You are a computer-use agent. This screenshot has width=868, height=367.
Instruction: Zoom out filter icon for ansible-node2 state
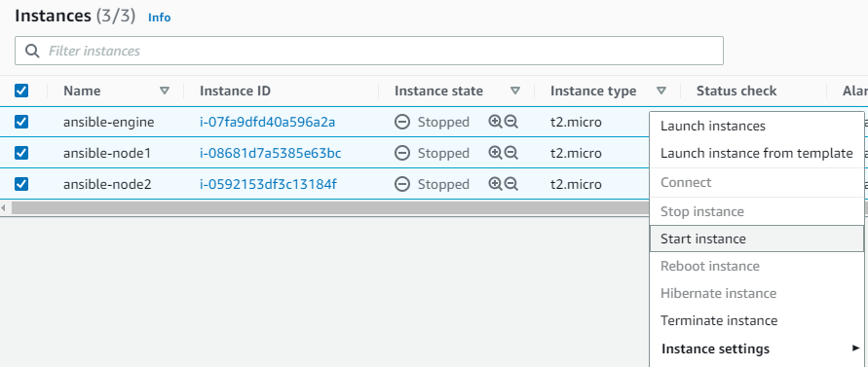click(x=510, y=184)
